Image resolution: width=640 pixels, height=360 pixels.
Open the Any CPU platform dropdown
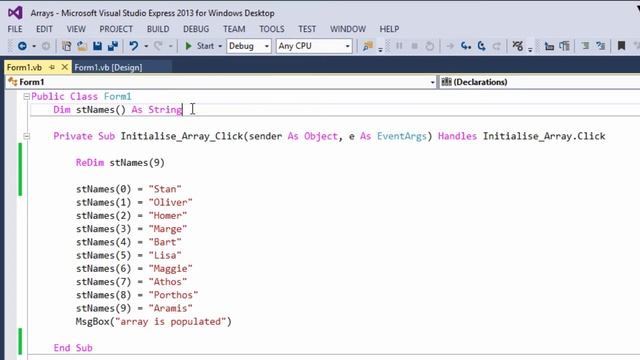tap(313, 46)
